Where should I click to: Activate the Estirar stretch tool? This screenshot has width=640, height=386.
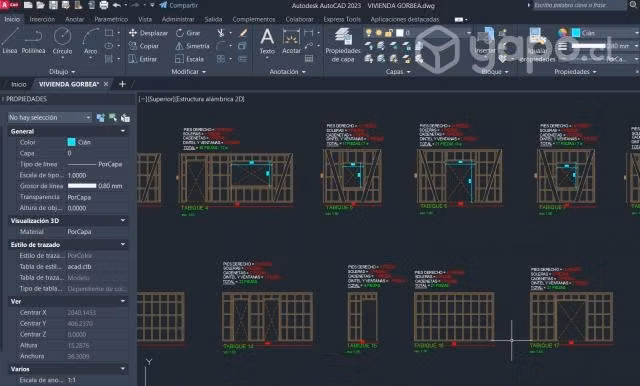(143, 59)
